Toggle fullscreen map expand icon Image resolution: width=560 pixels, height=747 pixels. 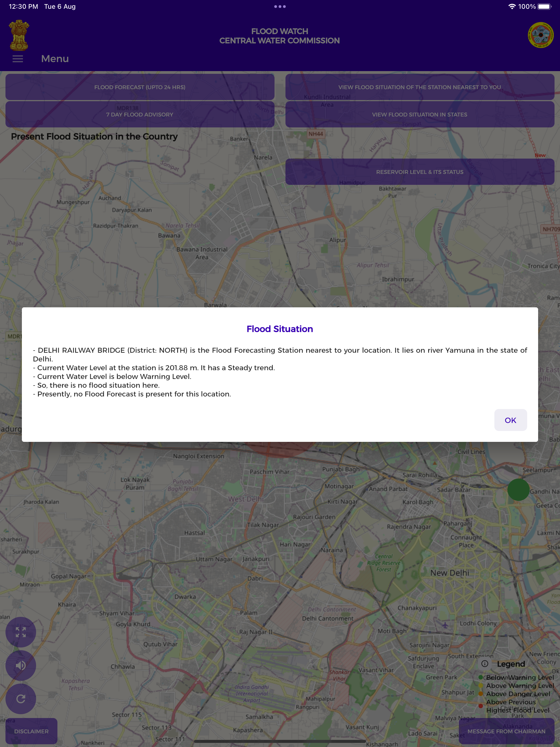(21, 632)
